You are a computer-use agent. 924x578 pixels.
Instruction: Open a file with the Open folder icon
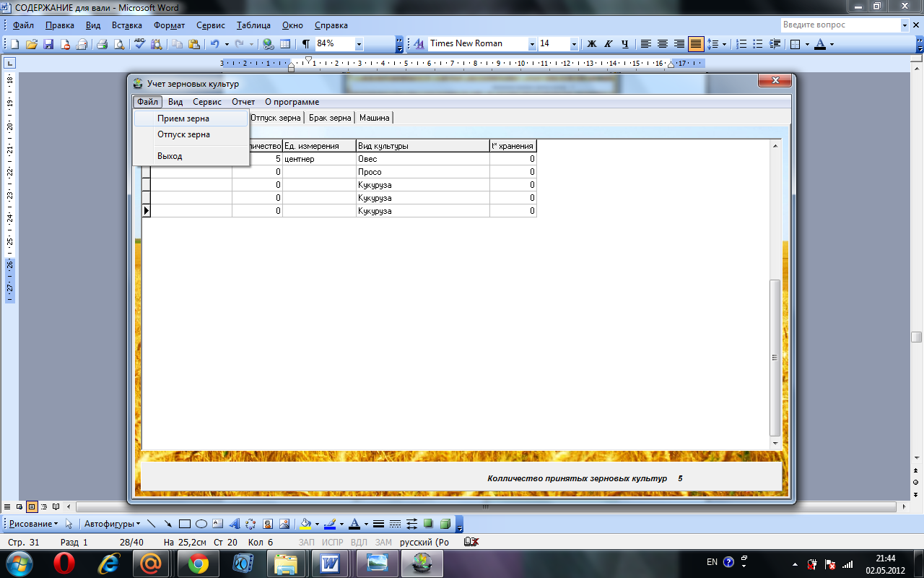pos(32,44)
